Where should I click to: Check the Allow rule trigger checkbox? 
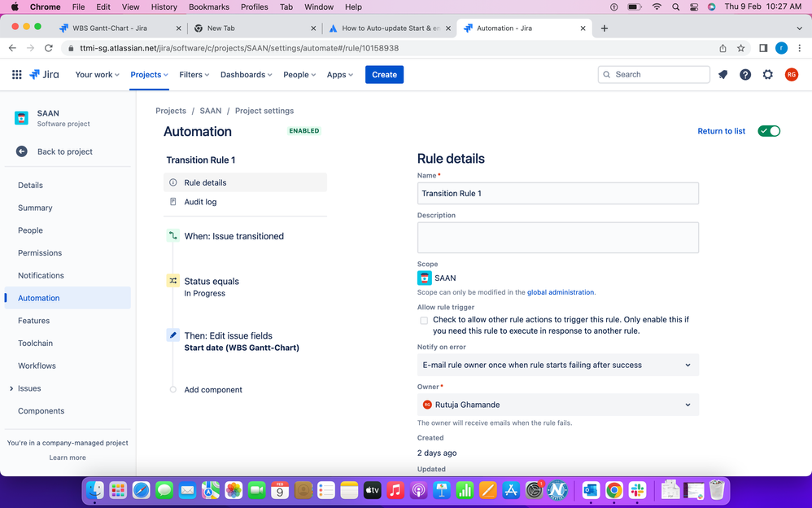[x=424, y=321]
